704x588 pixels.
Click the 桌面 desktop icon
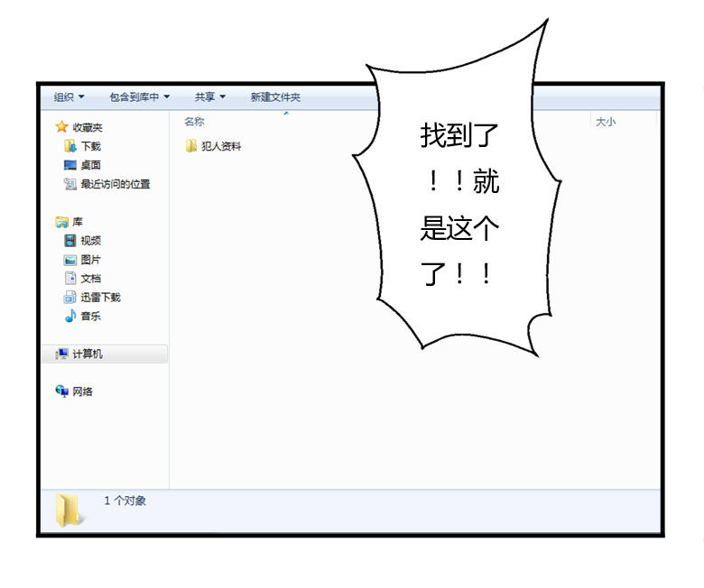pos(70,165)
